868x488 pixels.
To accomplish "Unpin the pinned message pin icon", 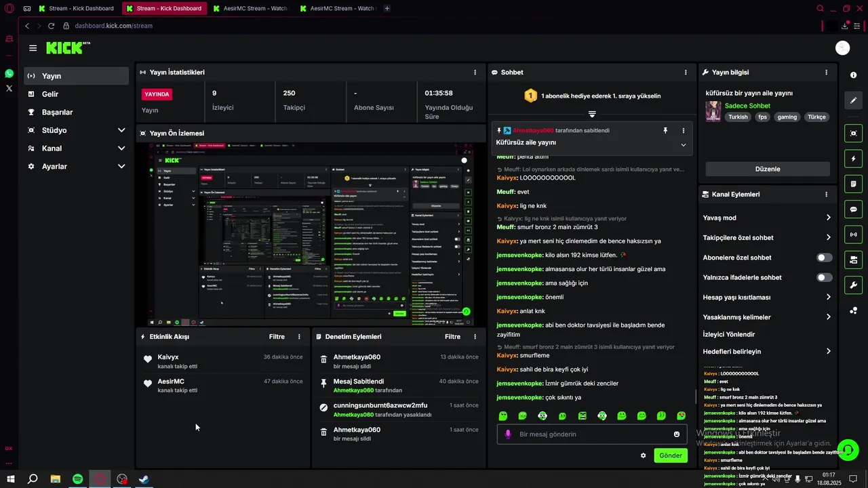I will [x=665, y=130].
